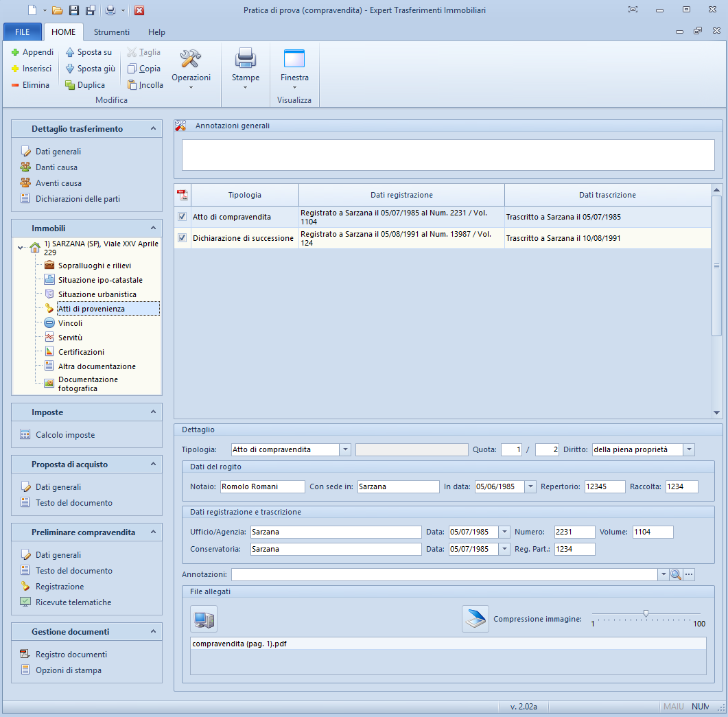The height and width of the screenshot is (717, 728).
Task: Click the save icon in title bar
Action: coord(74,10)
